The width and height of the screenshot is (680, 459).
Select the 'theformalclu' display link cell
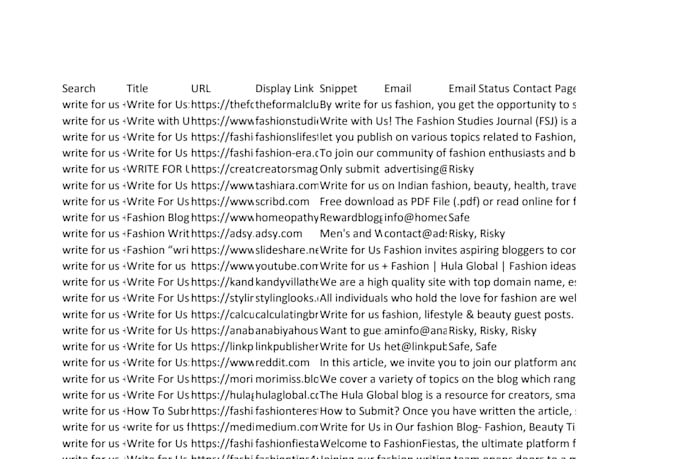click(x=287, y=105)
